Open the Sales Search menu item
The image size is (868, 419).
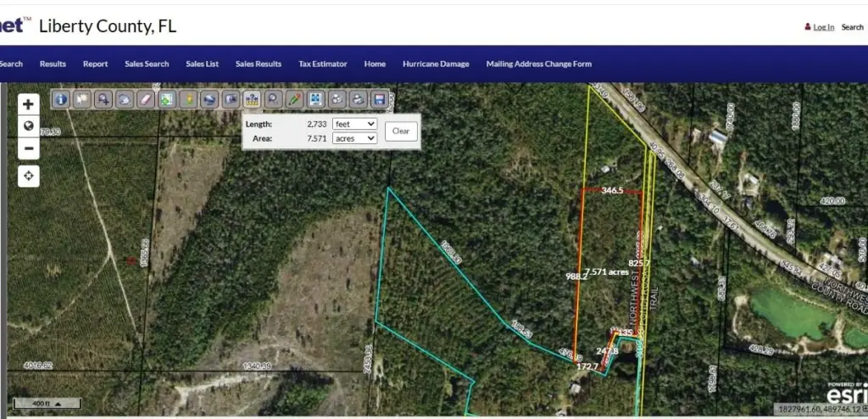click(147, 64)
